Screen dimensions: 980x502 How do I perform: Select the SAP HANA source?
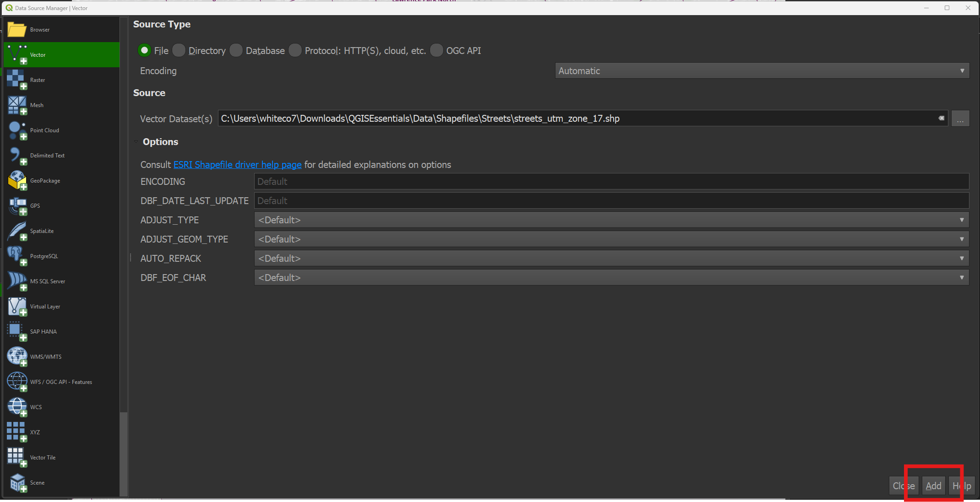[61, 332]
